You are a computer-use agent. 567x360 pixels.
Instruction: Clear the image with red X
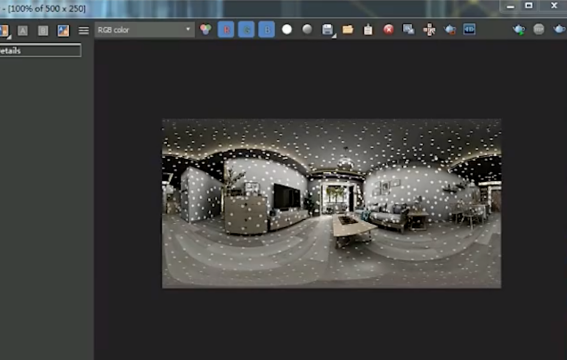click(x=388, y=30)
